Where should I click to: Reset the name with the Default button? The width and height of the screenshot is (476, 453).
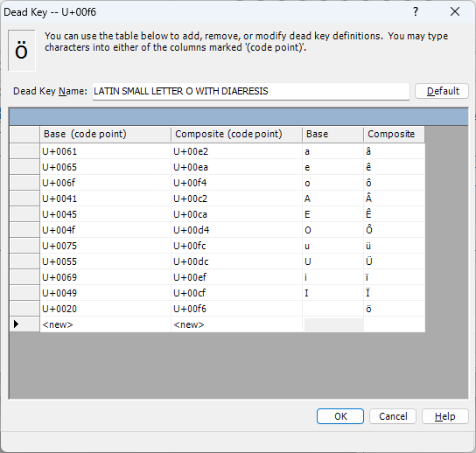click(442, 91)
